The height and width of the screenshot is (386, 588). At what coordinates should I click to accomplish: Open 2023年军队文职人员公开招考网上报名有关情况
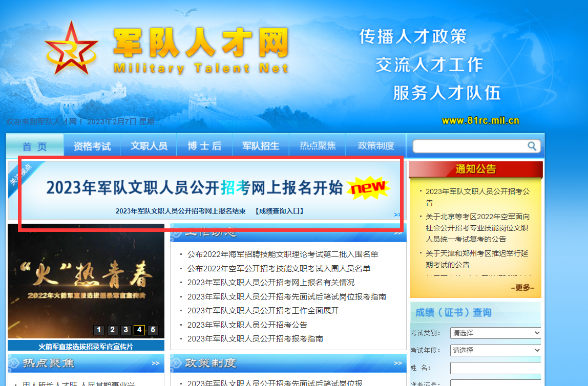[271, 283]
